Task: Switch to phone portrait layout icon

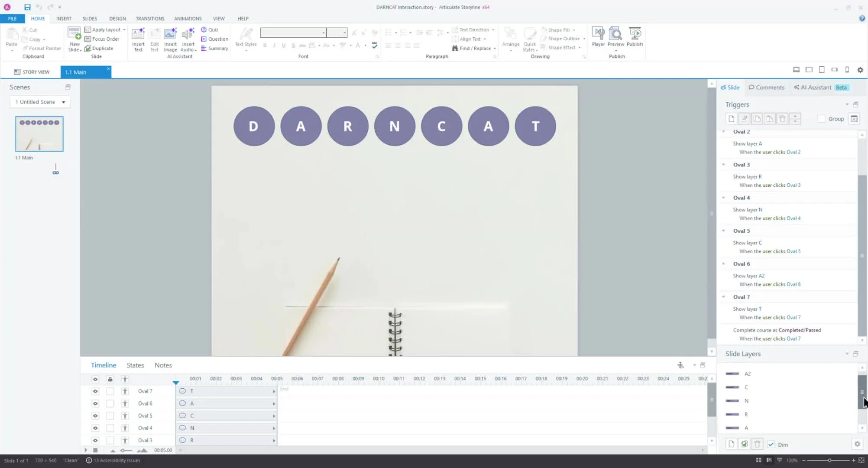Action: point(847,70)
